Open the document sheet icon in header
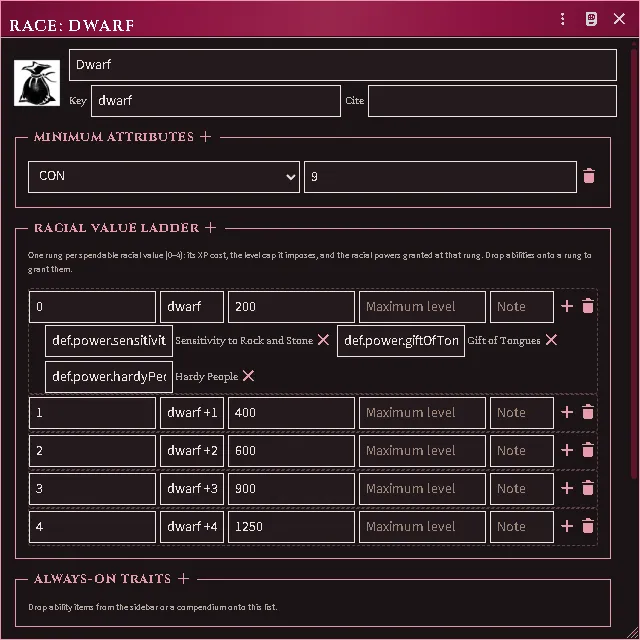Image resolution: width=640 pixels, height=640 pixels. (x=591, y=19)
